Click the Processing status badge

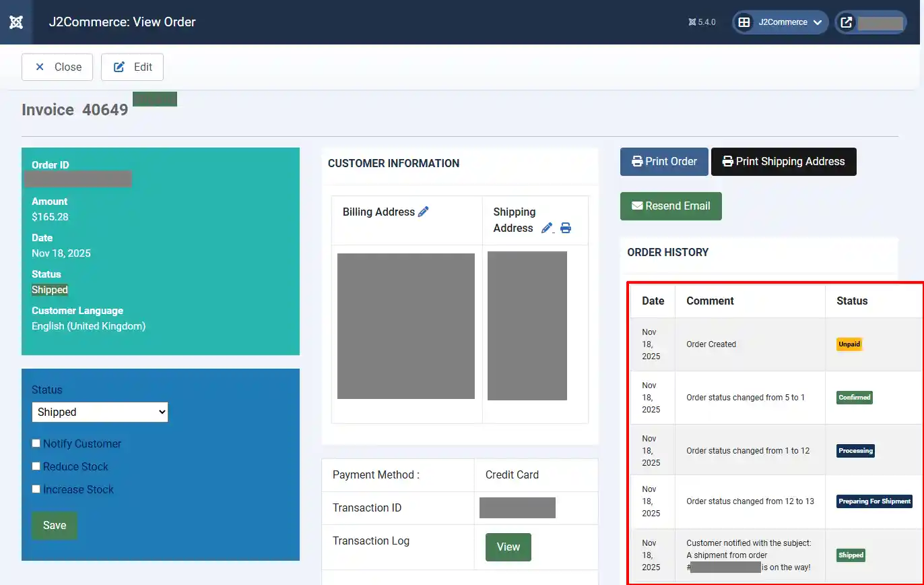coord(855,451)
